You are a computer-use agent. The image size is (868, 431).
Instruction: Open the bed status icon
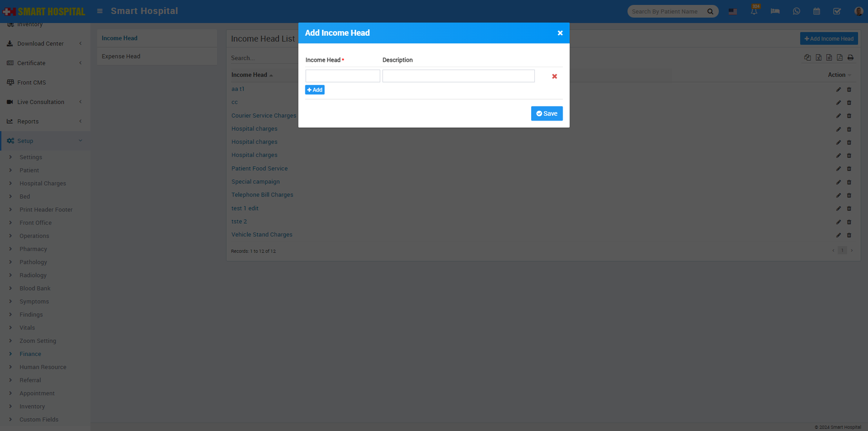click(x=775, y=11)
